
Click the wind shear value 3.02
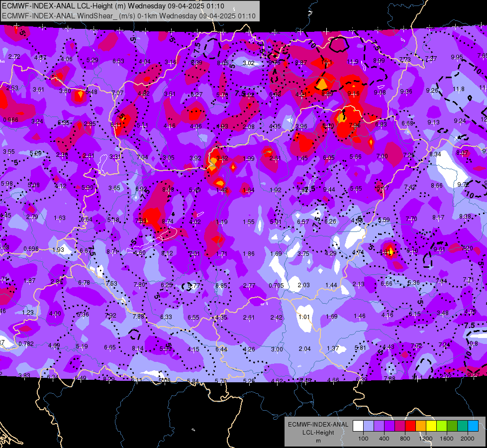[x=248, y=63]
